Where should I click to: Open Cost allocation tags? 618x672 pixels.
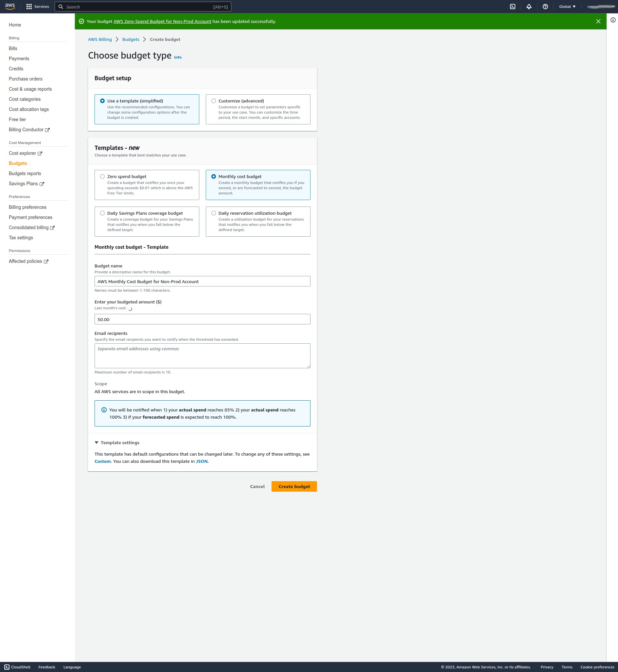pos(29,109)
